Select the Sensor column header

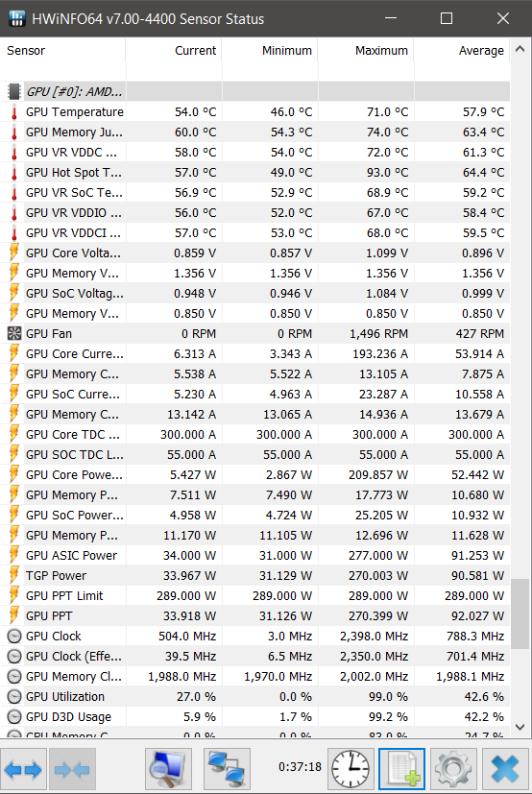click(62, 51)
